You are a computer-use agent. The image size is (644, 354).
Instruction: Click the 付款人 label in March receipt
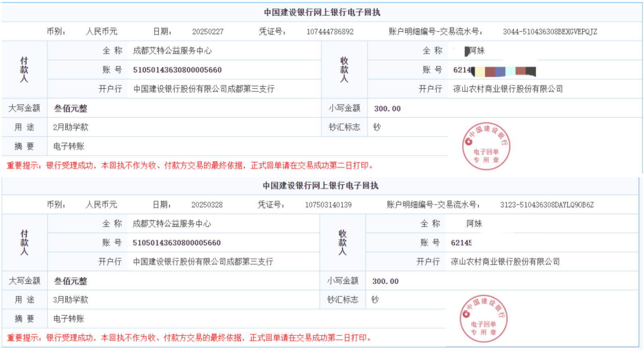pos(24,242)
